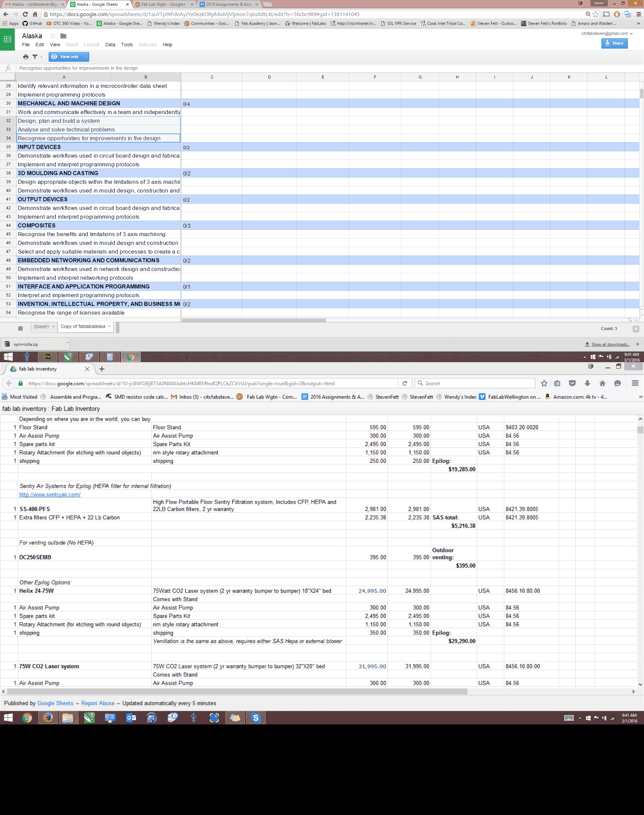
Task: Click the blue Share button
Action: [x=614, y=43]
